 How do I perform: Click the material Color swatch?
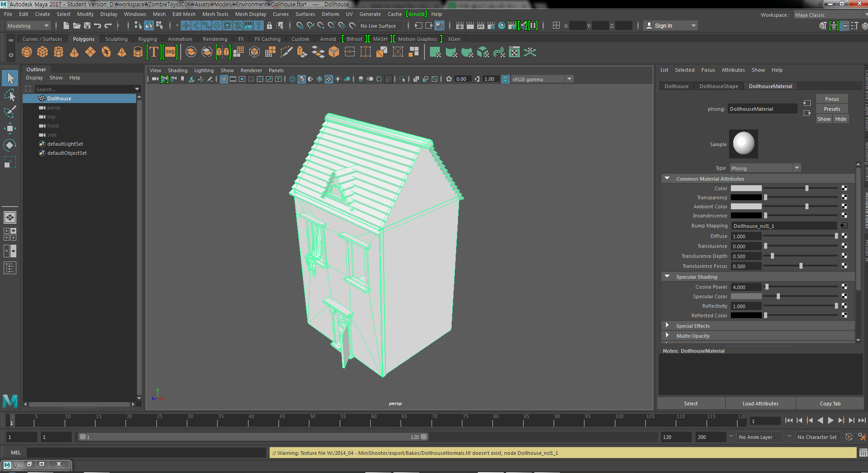pos(746,188)
